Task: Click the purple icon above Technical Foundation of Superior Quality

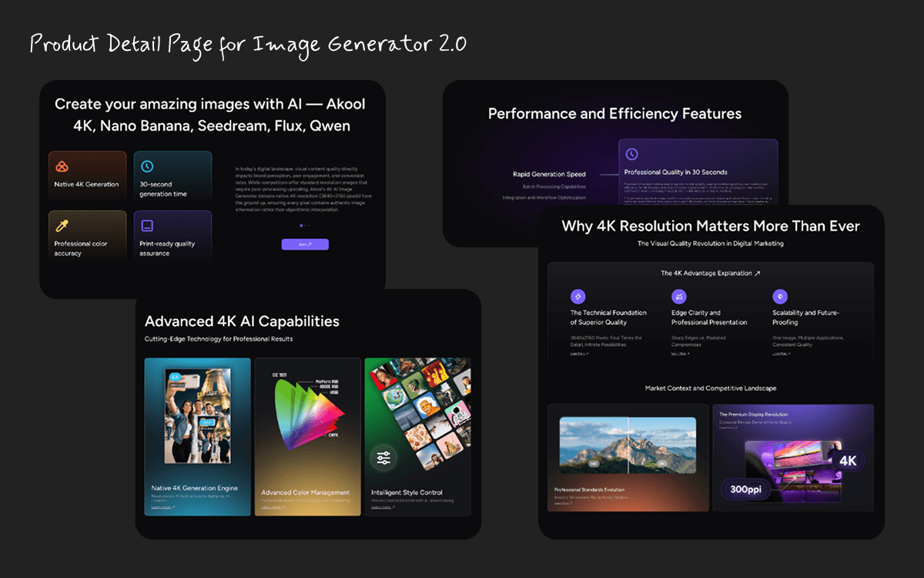Action: click(577, 296)
